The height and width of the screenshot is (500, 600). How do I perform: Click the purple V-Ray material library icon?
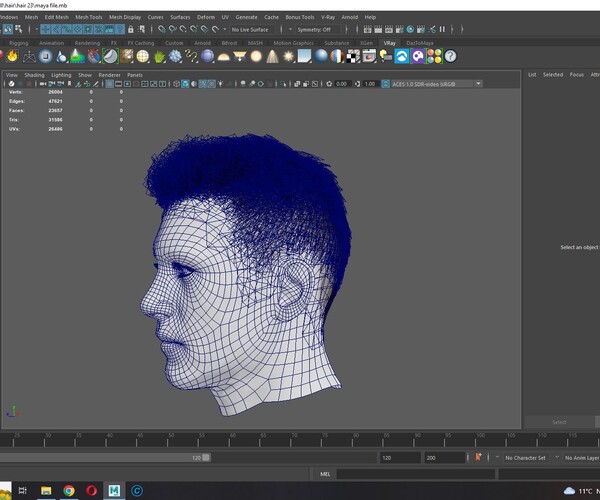pos(418,56)
